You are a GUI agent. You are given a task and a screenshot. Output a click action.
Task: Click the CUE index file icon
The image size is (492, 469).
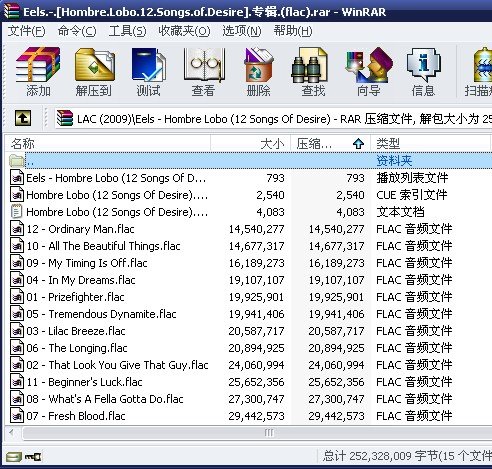pos(17,195)
